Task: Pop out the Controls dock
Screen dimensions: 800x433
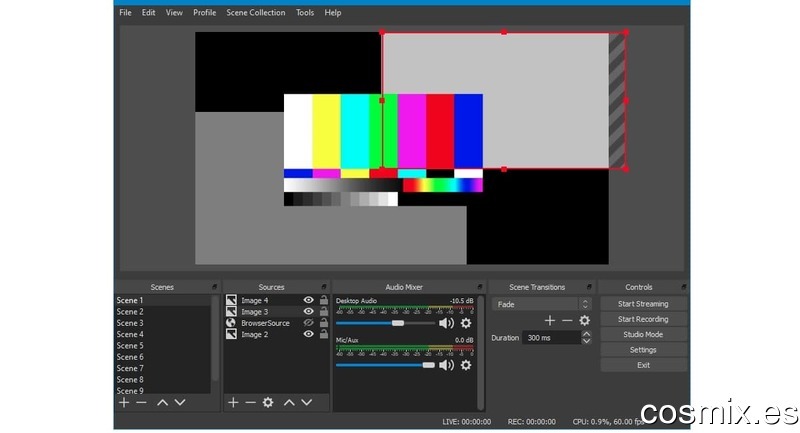Action: (684, 287)
